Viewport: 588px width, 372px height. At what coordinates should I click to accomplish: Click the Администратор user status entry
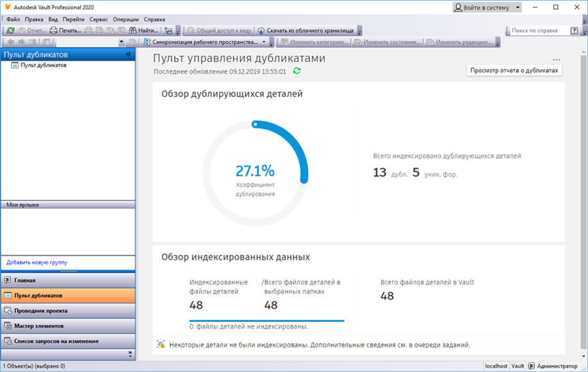click(x=557, y=366)
